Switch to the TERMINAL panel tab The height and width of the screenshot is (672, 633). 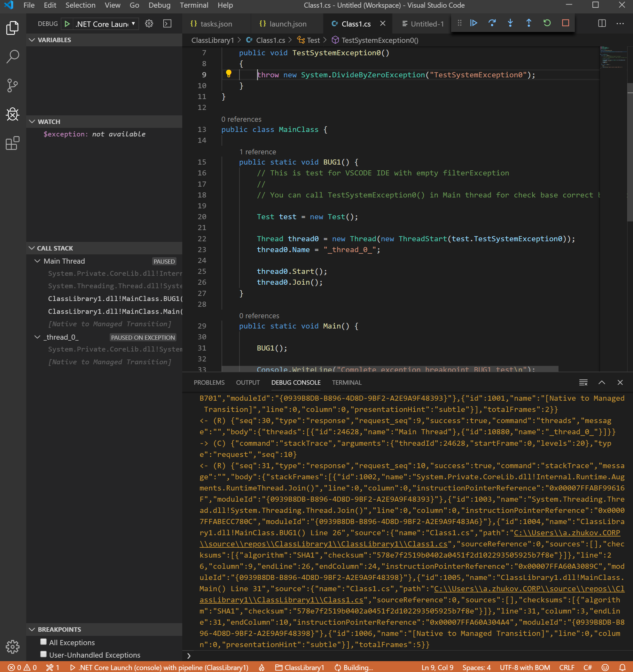pos(346,382)
